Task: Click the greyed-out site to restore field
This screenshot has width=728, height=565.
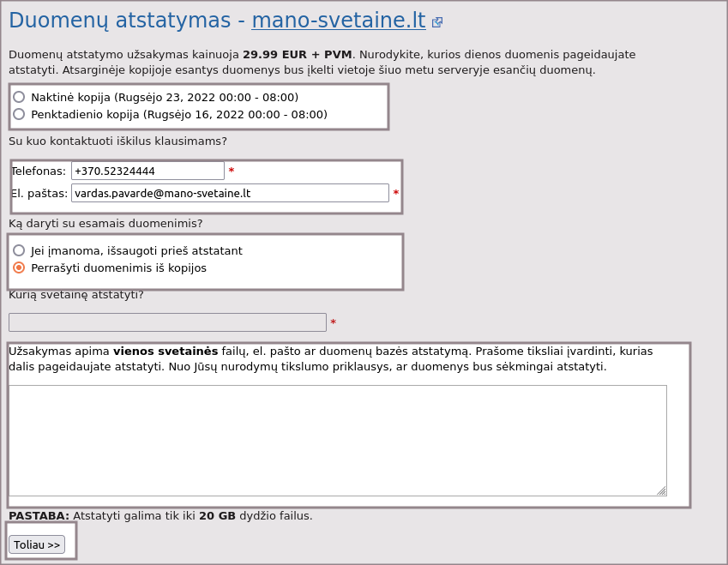Action: pos(167,322)
